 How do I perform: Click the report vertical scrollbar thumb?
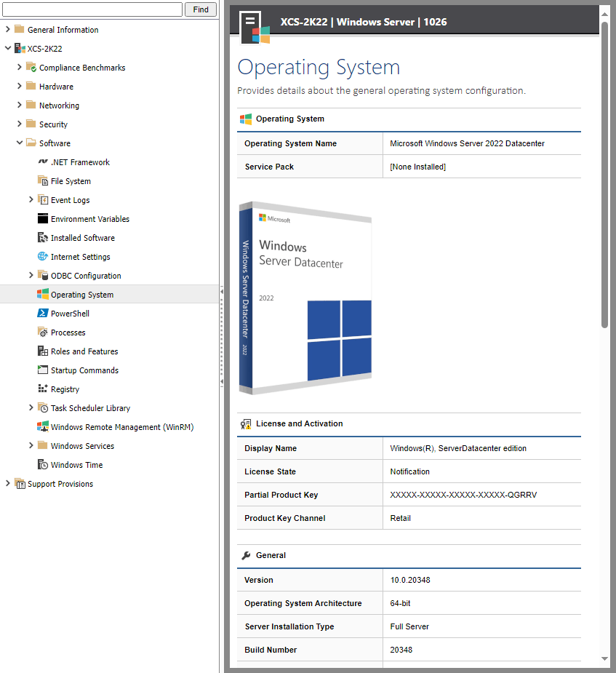[x=604, y=175]
